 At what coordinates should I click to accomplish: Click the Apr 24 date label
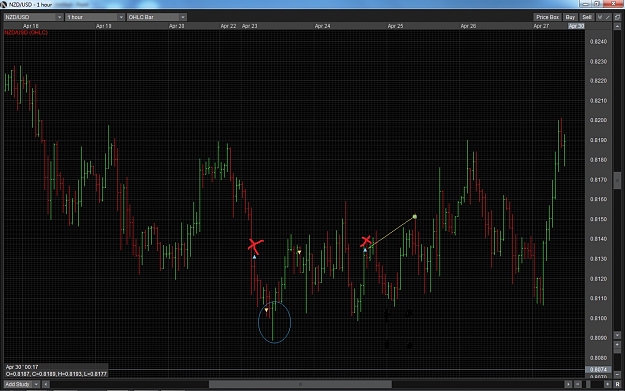click(322, 26)
